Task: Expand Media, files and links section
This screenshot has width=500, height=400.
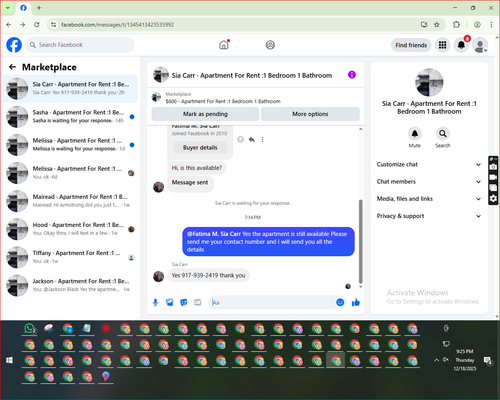Action: coord(429,199)
